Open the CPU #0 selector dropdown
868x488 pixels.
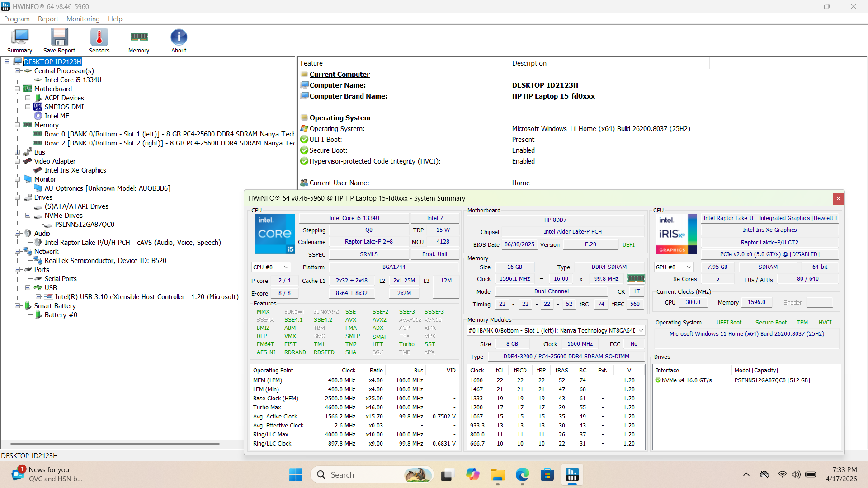coord(271,267)
